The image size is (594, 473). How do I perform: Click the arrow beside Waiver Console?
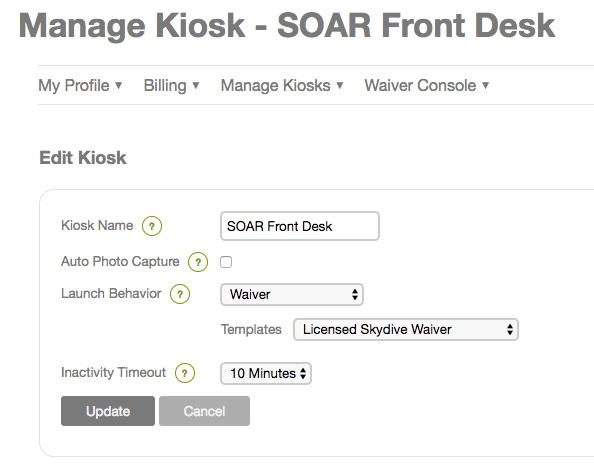tap(485, 86)
